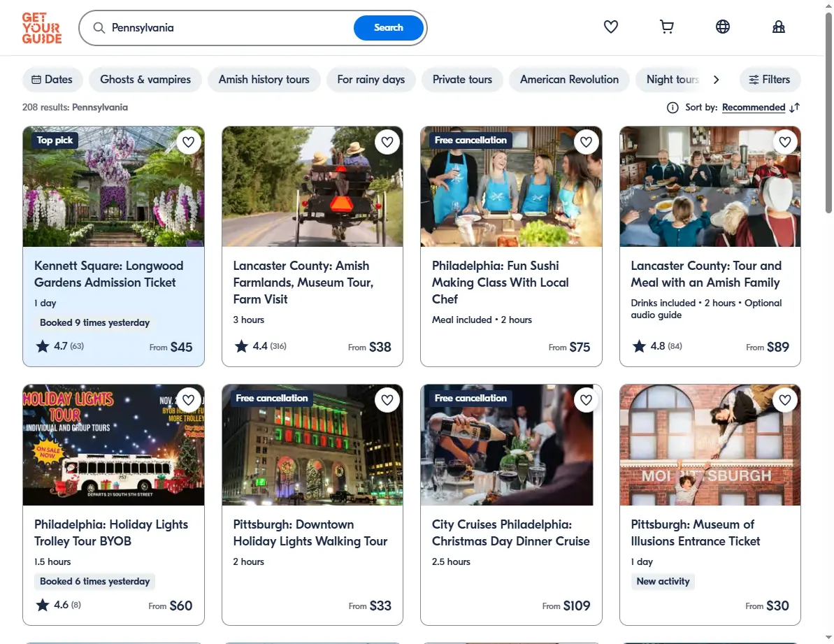Select the Ghosts & vampires chip
This screenshot has width=834, height=644.
145,80
